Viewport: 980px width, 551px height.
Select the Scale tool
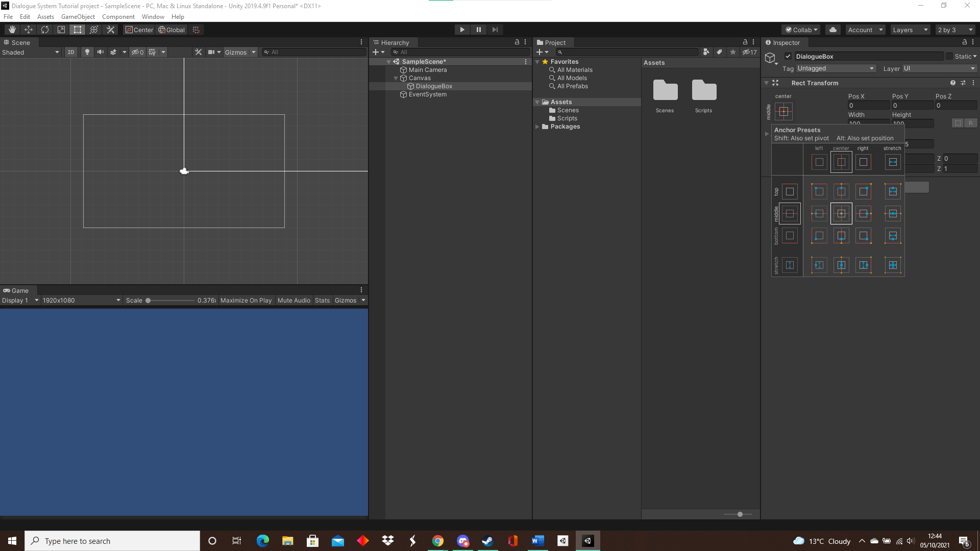61,29
